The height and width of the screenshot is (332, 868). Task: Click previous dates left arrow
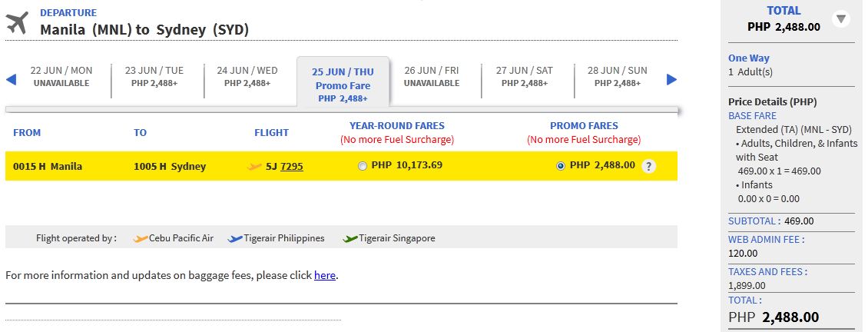coord(11,79)
